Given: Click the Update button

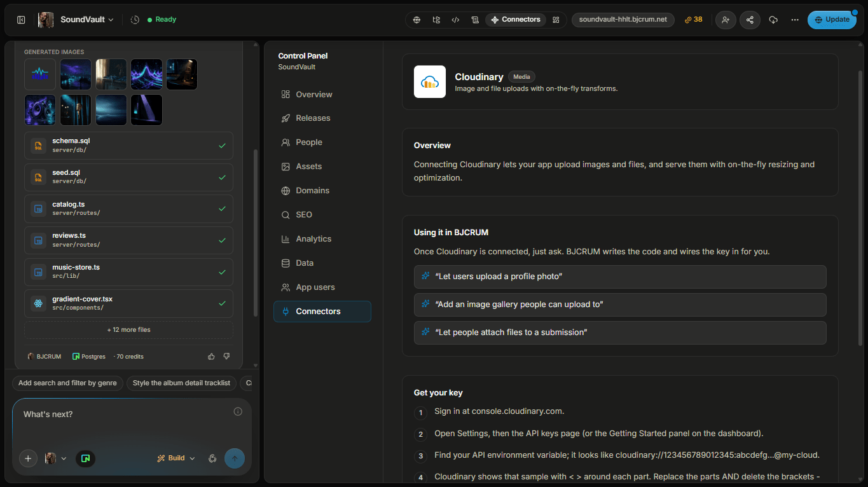Looking at the screenshot, I should (832, 20).
